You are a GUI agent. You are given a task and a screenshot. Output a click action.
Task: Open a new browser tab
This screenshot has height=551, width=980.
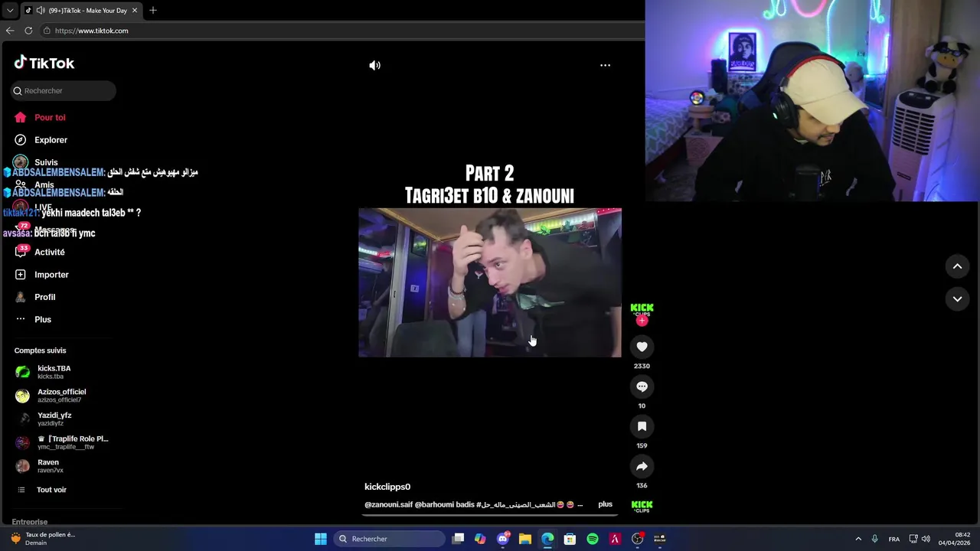point(153,11)
